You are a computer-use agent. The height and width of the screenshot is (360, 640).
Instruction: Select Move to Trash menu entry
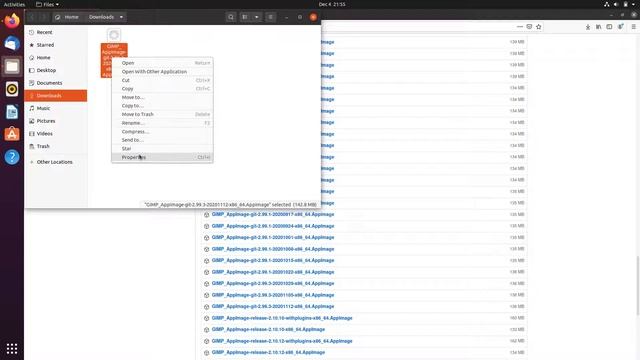tap(162, 114)
